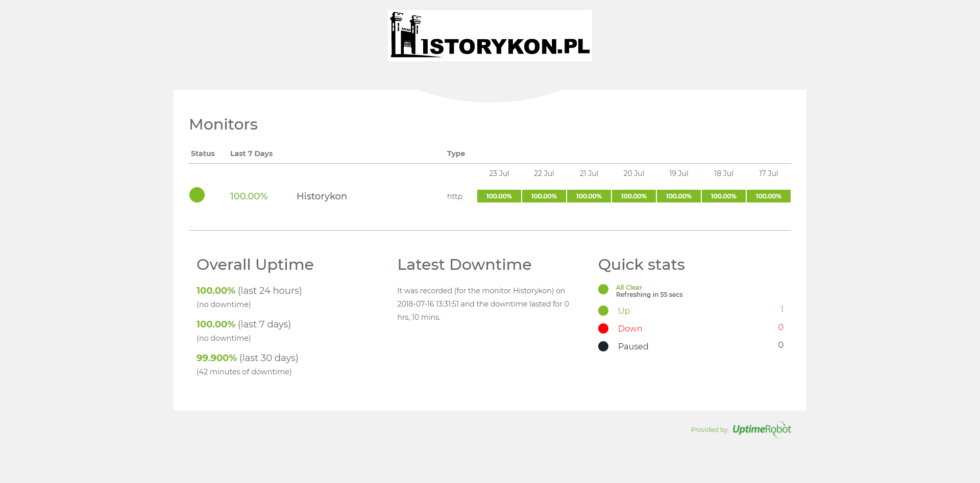Click the 20 Jul date label

[633, 173]
